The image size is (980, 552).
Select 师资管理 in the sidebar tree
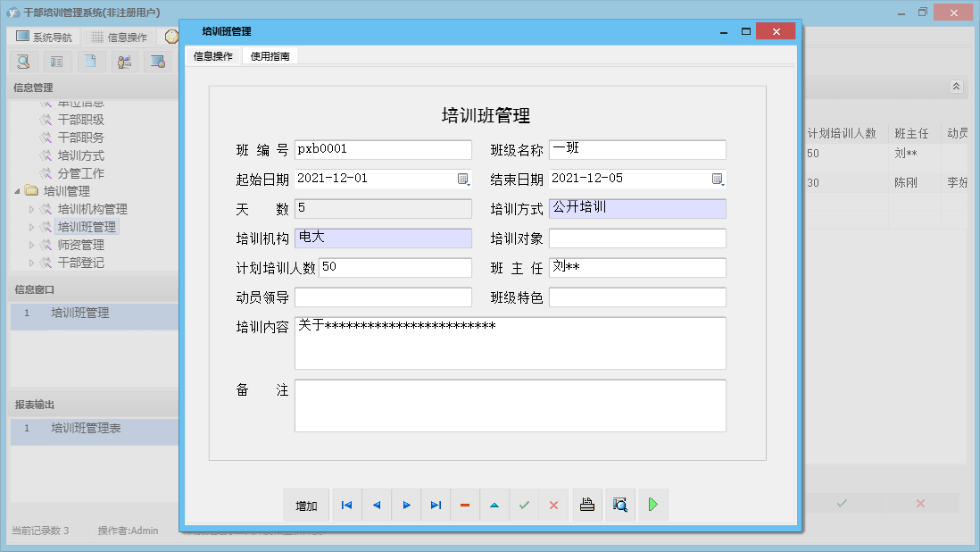click(79, 243)
